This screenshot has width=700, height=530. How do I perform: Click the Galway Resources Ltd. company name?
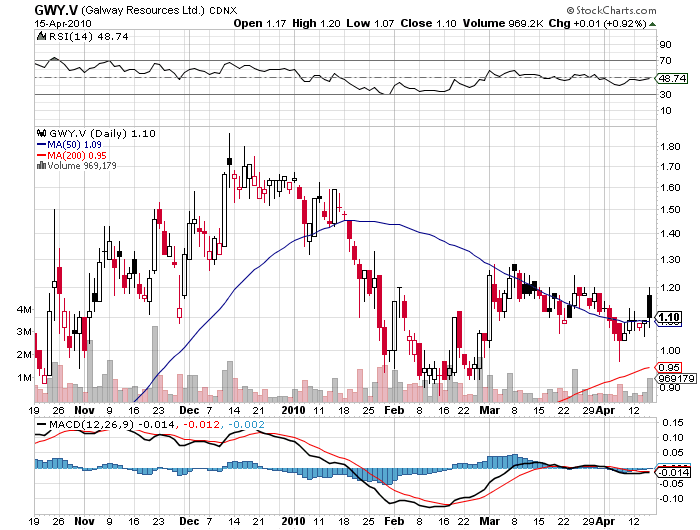pos(143,11)
